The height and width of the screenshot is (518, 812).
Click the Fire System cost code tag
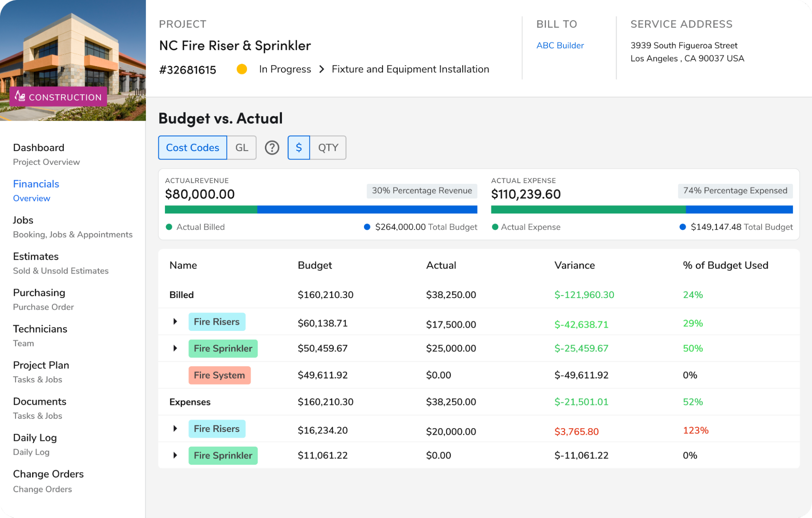tap(219, 375)
